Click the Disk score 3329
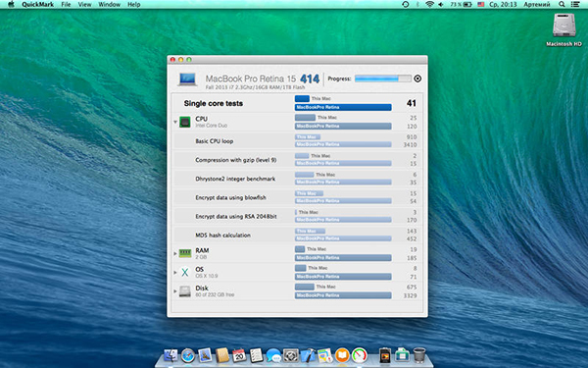 click(x=410, y=296)
